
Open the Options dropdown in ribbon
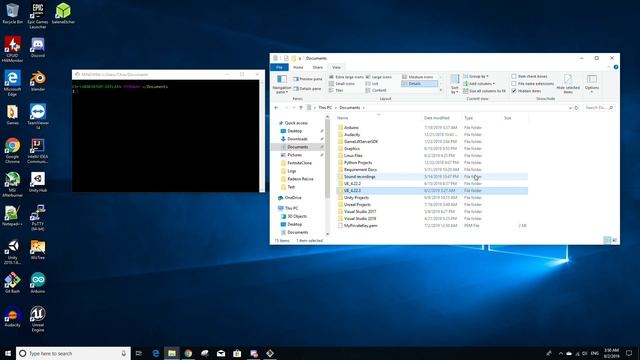tap(592, 84)
